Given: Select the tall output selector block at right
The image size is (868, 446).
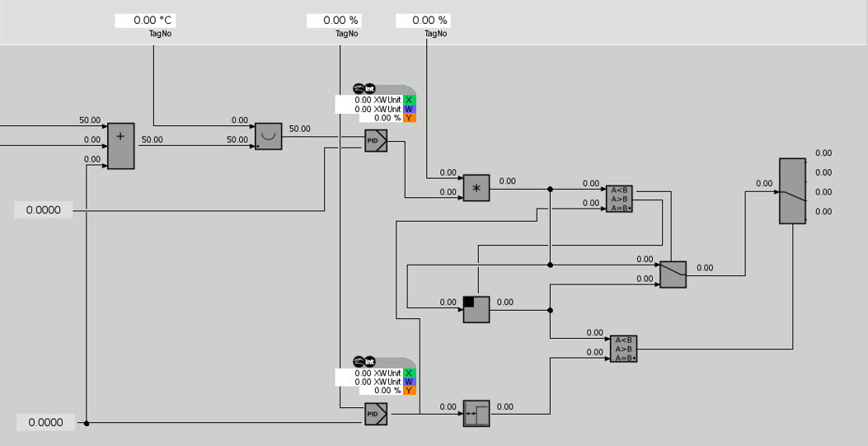Looking at the screenshot, I should point(792,191).
